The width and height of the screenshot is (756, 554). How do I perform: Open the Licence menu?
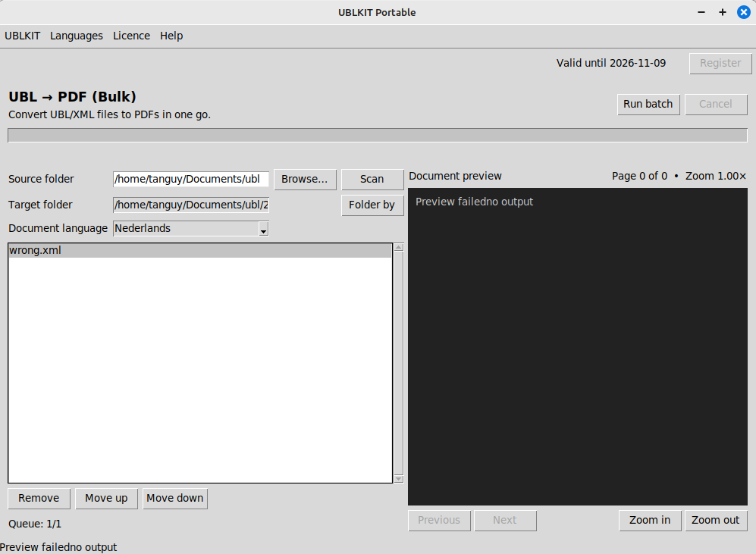131,36
